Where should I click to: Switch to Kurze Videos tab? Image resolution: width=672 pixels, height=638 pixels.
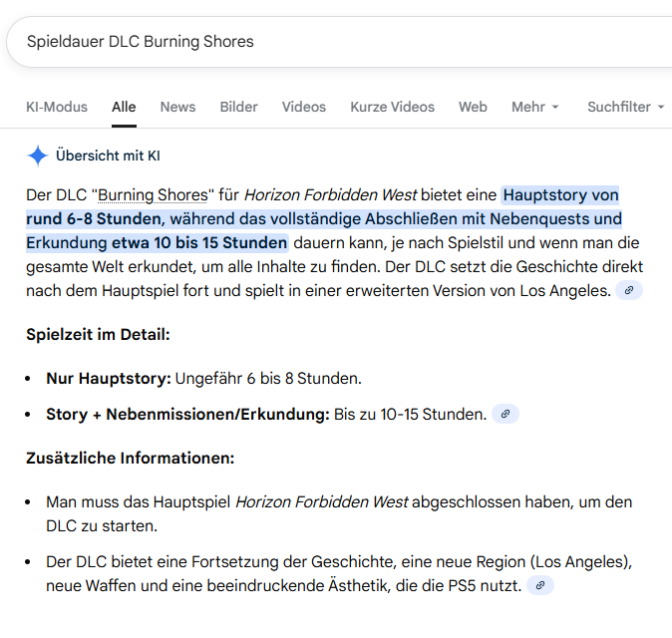[x=392, y=107]
